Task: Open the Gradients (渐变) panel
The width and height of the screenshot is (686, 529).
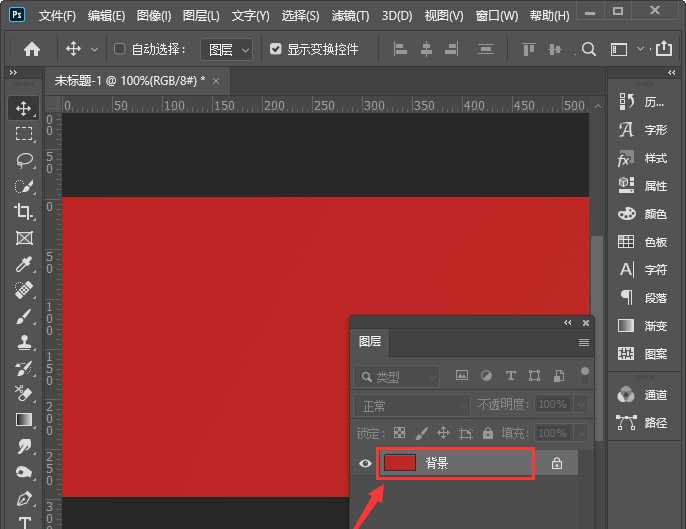Action: (643, 326)
